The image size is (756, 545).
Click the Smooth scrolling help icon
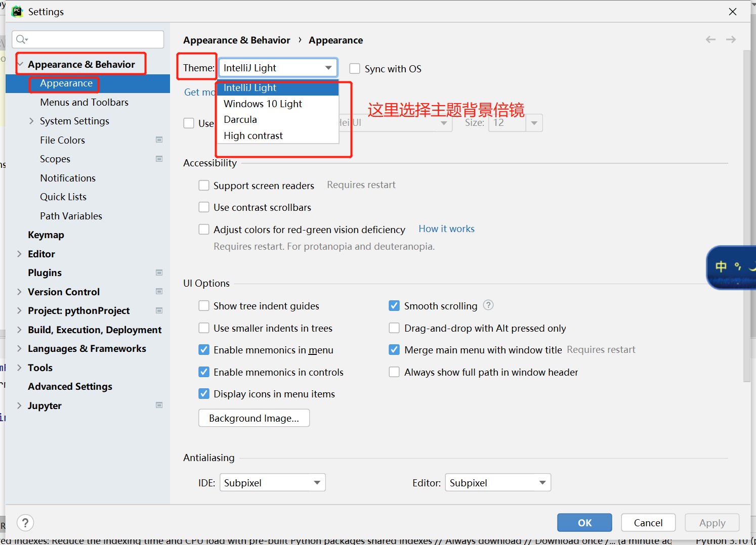coord(488,305)
